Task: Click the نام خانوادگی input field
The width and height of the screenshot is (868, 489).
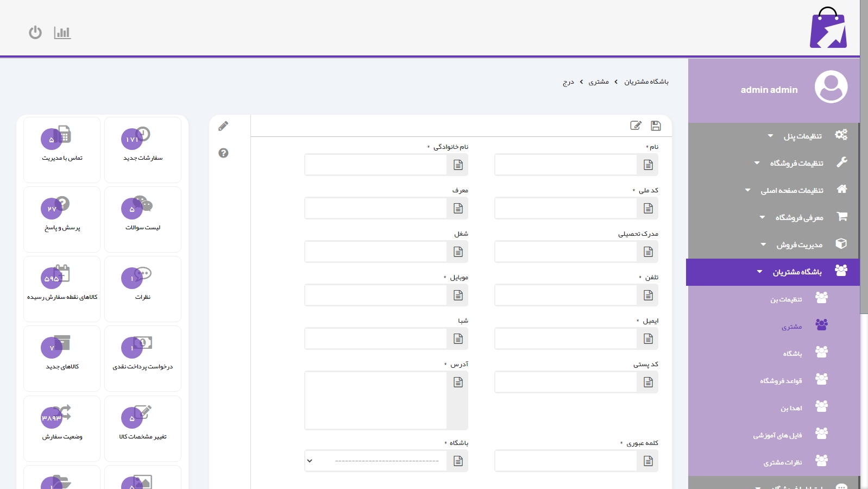Action: click(x=376, y=165)
